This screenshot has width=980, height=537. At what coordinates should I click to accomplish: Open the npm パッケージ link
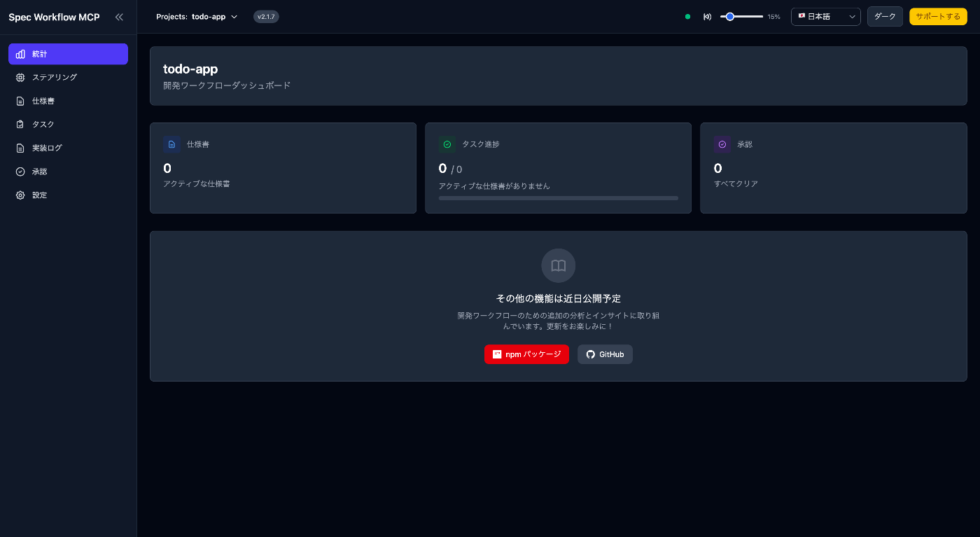pyautogui.click(x=526, y=354)
